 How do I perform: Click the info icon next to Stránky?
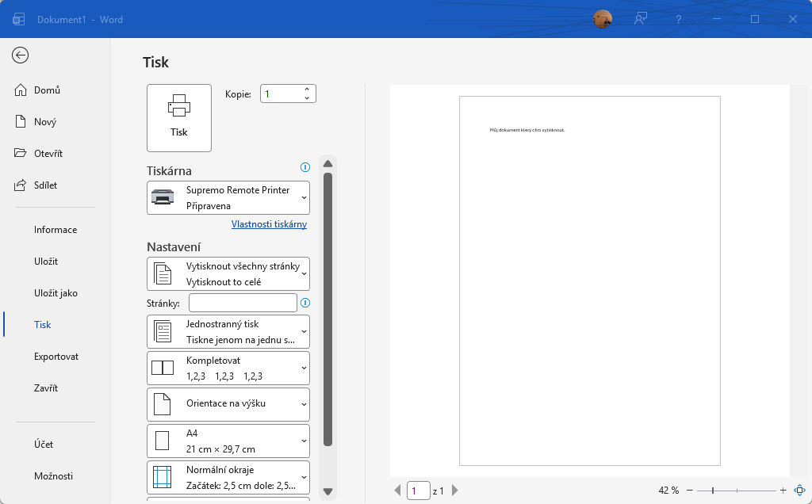click(305, 302)
